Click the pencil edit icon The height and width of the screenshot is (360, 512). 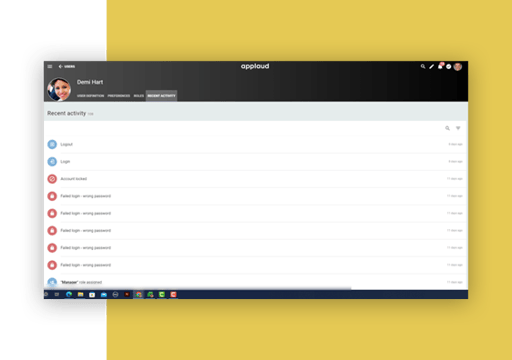coord(431,67)
